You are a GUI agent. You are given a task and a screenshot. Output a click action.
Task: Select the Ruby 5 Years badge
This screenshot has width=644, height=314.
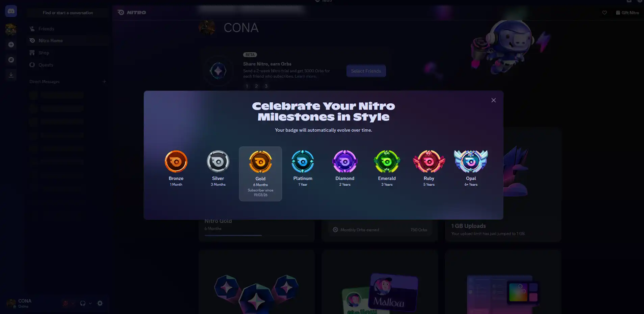pos(429,168)
